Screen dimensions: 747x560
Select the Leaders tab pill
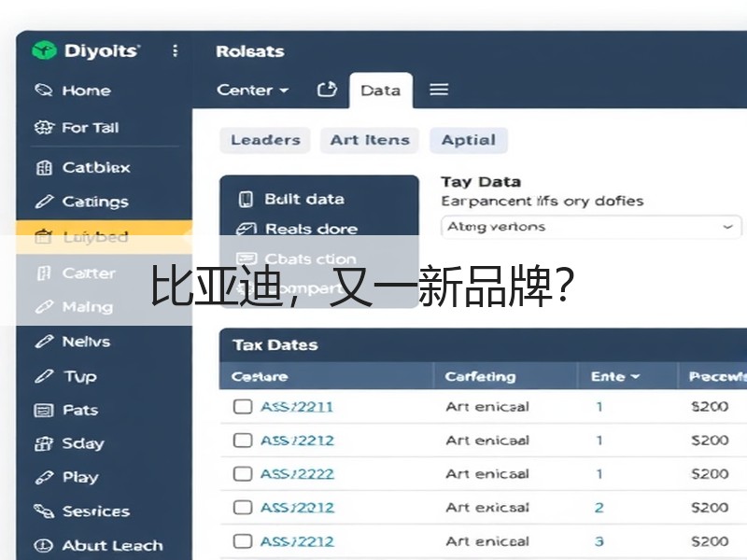pyautogui.click(x=265, y=140)
